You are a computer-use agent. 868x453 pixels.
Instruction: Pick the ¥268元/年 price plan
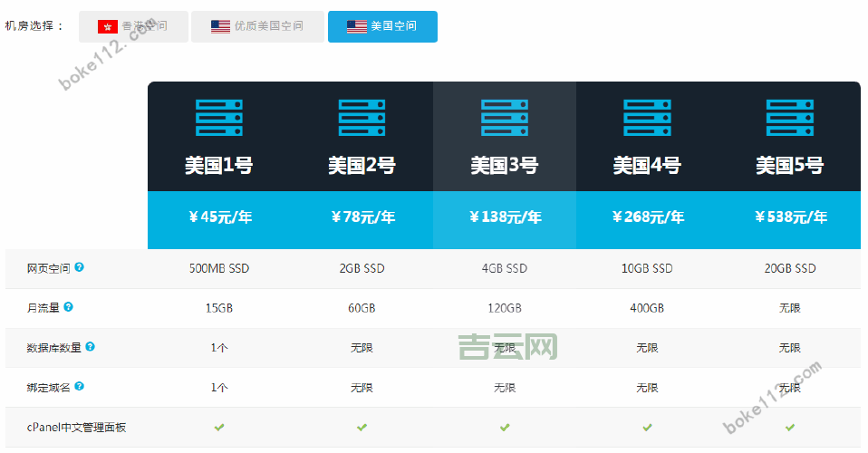(x=647, y=217)
